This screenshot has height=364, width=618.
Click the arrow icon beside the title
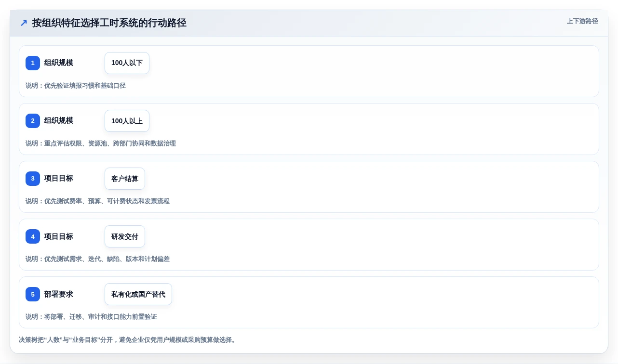coord(24,23)
